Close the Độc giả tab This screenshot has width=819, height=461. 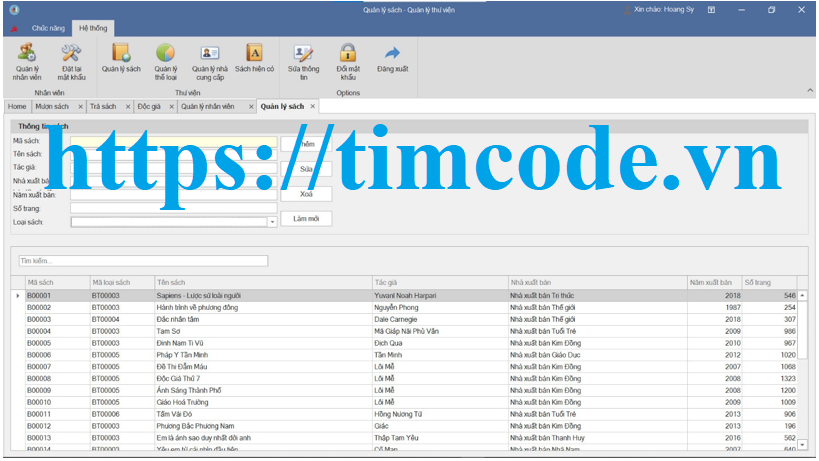pyautogui.click(x=171, y=107)
